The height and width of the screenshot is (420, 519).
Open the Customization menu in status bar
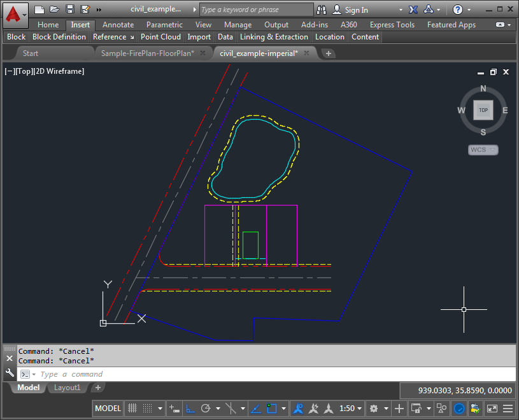tap(508, 409)
